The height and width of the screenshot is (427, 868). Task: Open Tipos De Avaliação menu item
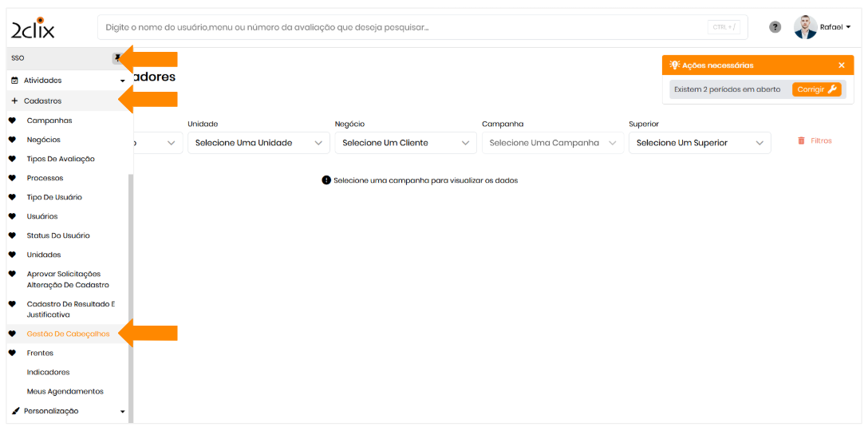[x=61, y=159]
